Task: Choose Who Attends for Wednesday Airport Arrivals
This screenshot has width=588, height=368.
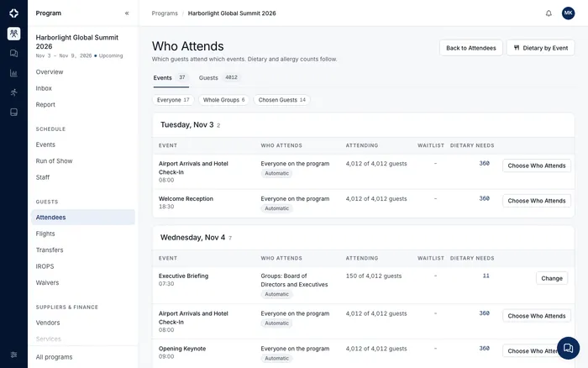Action: pyautogui.click(x=536, y=316)
